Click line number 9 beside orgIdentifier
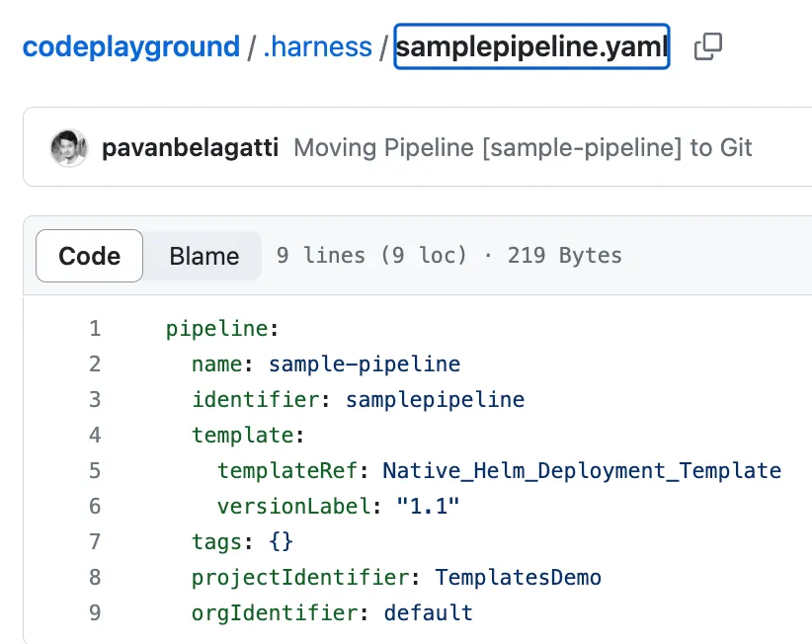The height and width of the screenshot is (644, 812). (x=94, y=612)
